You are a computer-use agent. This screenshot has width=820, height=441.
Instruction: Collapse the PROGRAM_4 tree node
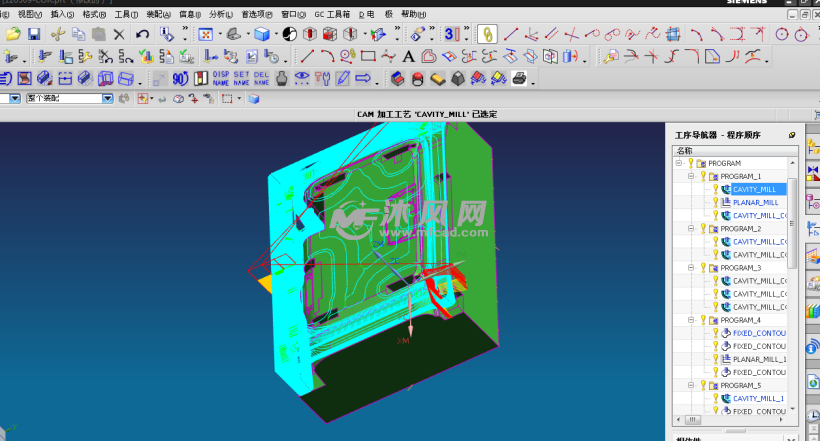pyautogui.click(x=690, y=320)
